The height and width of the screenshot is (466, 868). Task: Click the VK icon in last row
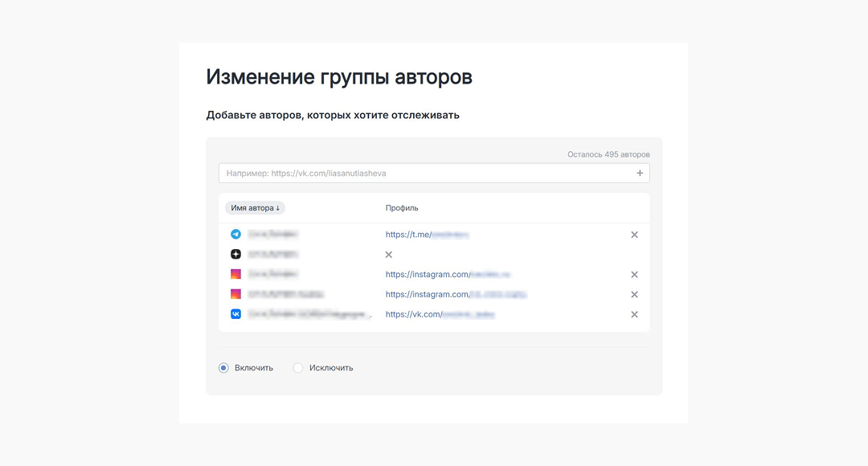[235, 314]
